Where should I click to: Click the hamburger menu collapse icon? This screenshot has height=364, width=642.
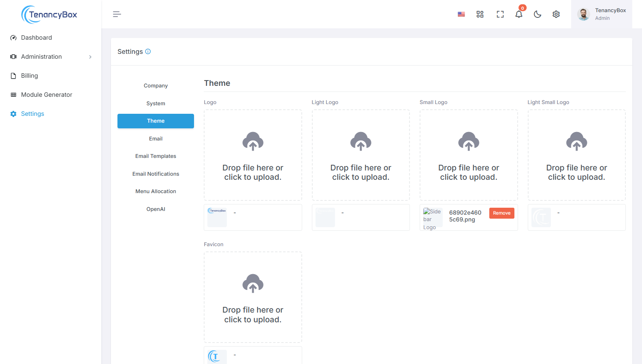pos(117,14)
